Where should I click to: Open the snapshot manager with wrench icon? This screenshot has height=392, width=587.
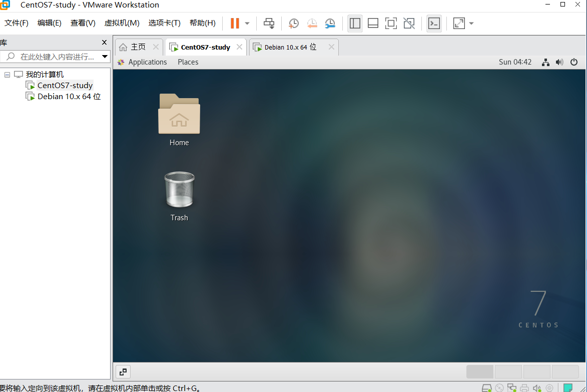tap(330, 24)
